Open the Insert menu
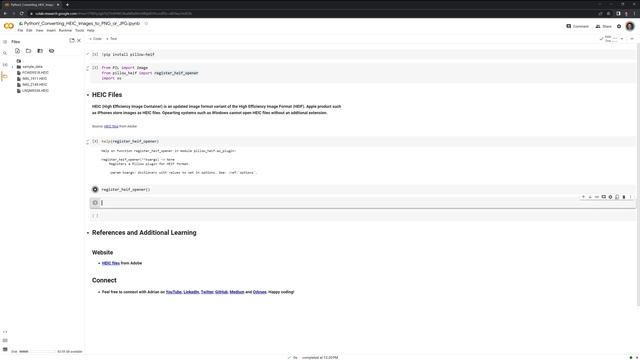This screenshot has width=640, height=360. pos(51,30)
